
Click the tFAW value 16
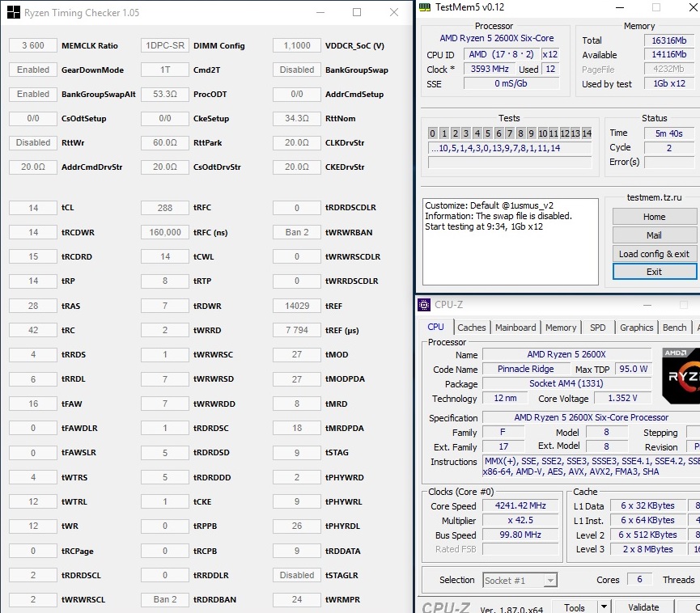33,404
